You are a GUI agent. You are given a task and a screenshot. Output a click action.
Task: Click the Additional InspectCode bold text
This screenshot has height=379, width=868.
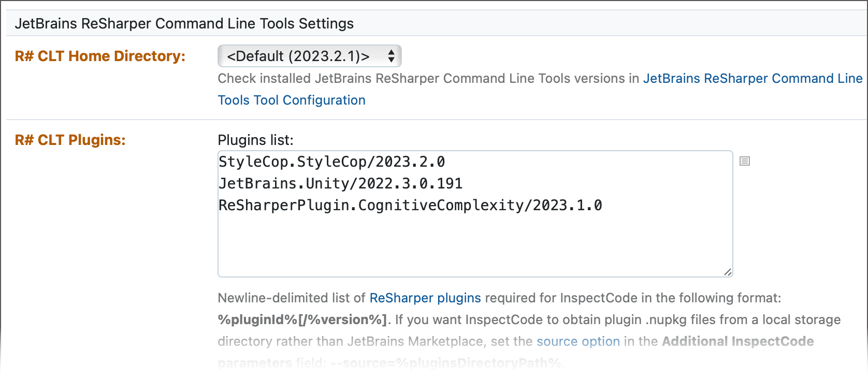coord(737,342)
